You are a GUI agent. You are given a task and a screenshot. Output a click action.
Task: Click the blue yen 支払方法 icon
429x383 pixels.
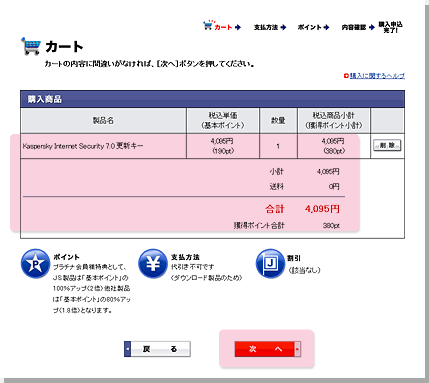tap(153, 264)
